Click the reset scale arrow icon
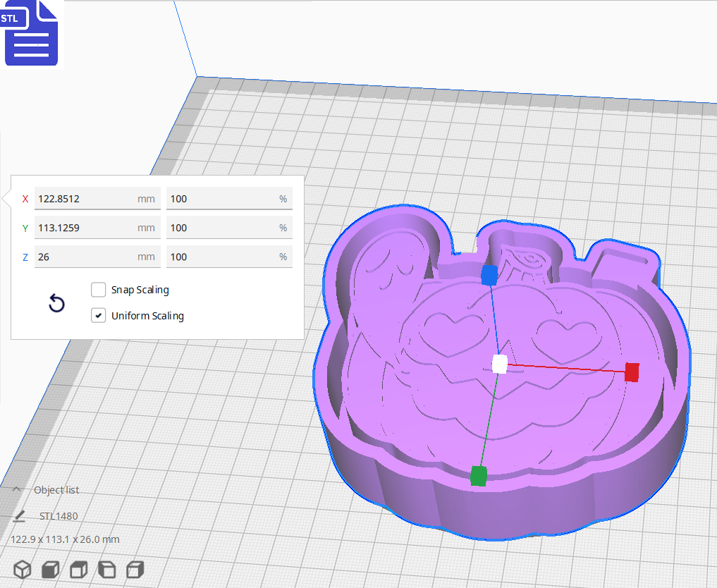The width and height of the screenshot is (717, 588). coord(56,303)
